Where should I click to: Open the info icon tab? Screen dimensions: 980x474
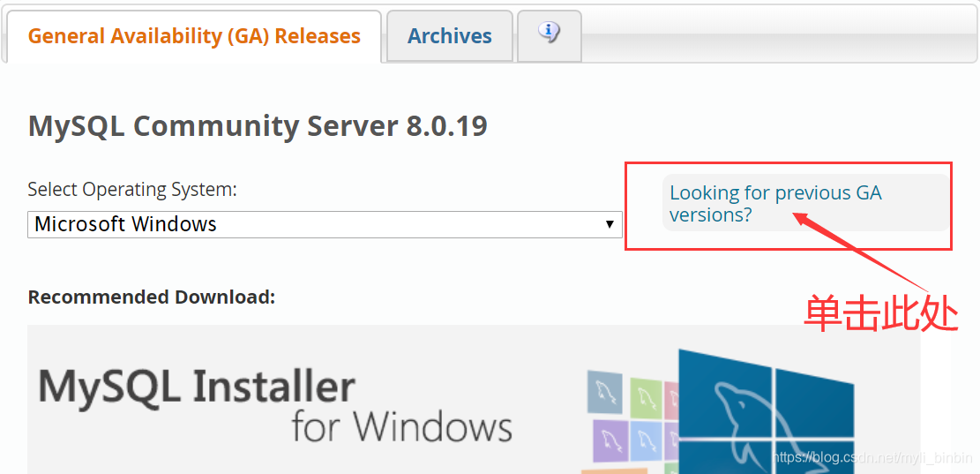[x=550, y=36]
